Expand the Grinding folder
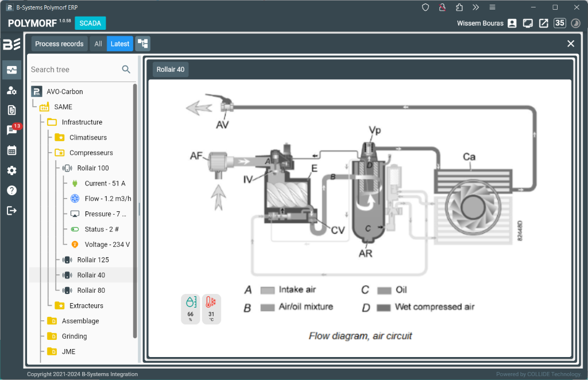 click(74, 336)
